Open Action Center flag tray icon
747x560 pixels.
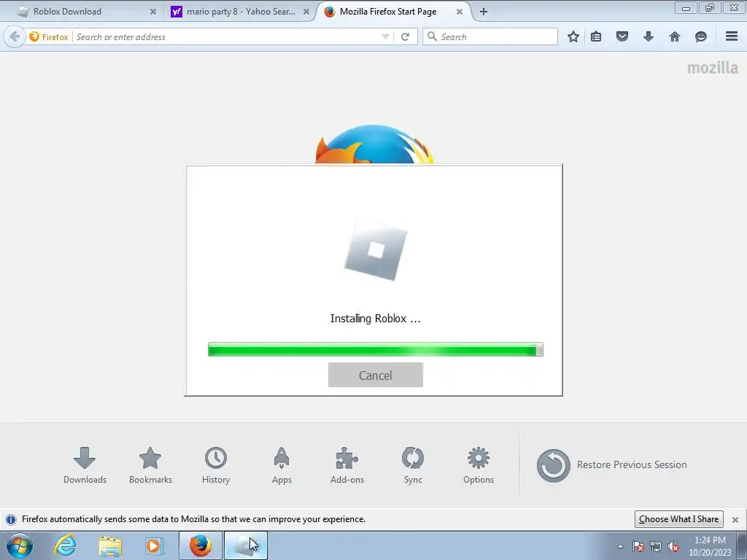point(638,546)
